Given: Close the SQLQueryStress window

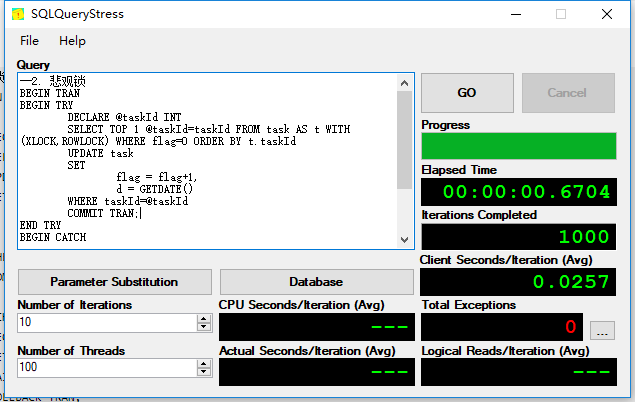Looking at the screenshot, I should click(607, 14).
